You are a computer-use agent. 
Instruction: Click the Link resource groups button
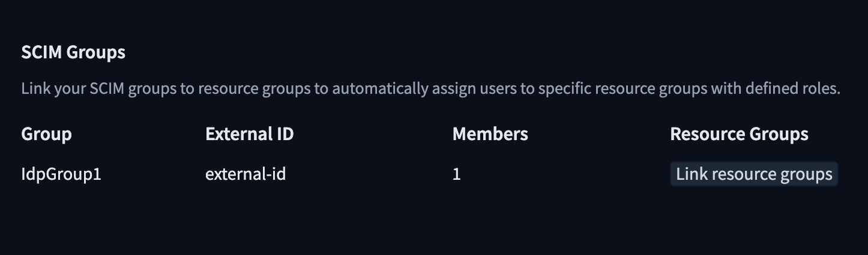[753, 174]
